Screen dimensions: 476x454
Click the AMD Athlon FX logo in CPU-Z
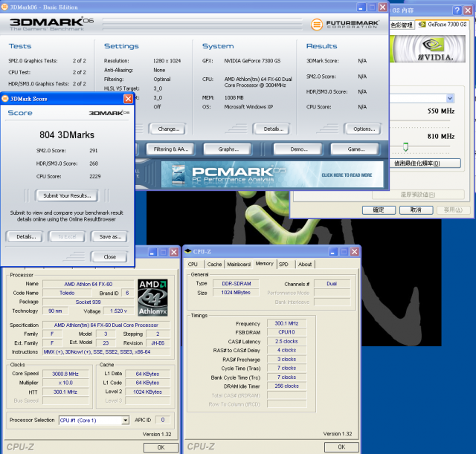click(152, 298)
